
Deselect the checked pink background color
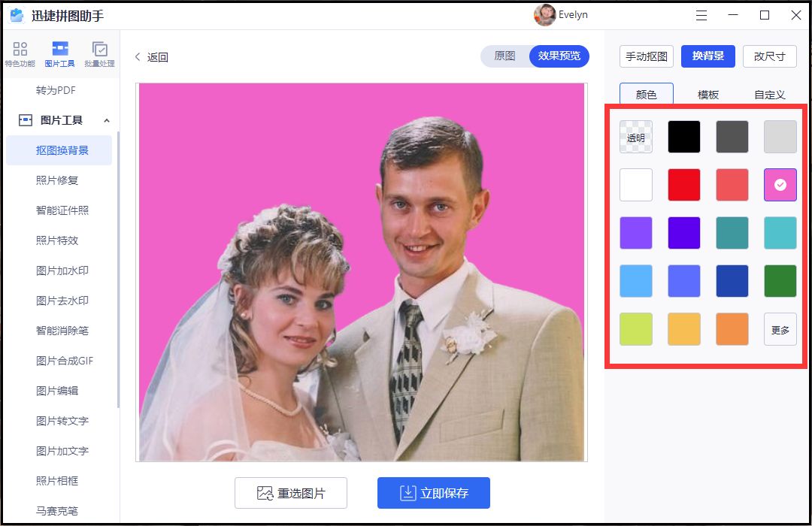(780, 184)
